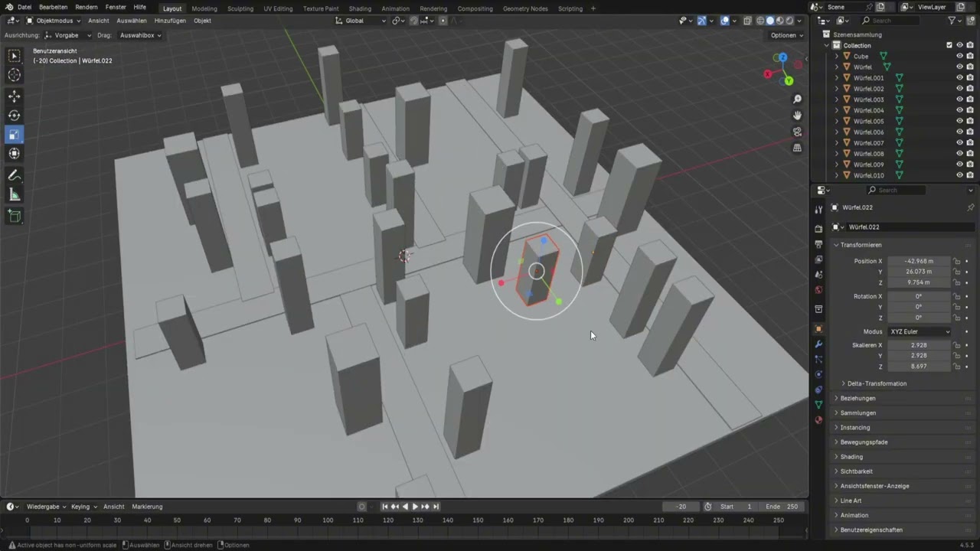The image size is (980, 551).
Task: Toggle X-ray display in viewport header
Action: coord(746,21)
